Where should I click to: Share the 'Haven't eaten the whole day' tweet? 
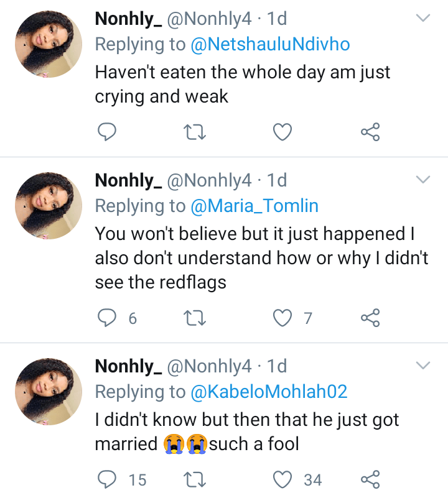click(x=370, y=132)
